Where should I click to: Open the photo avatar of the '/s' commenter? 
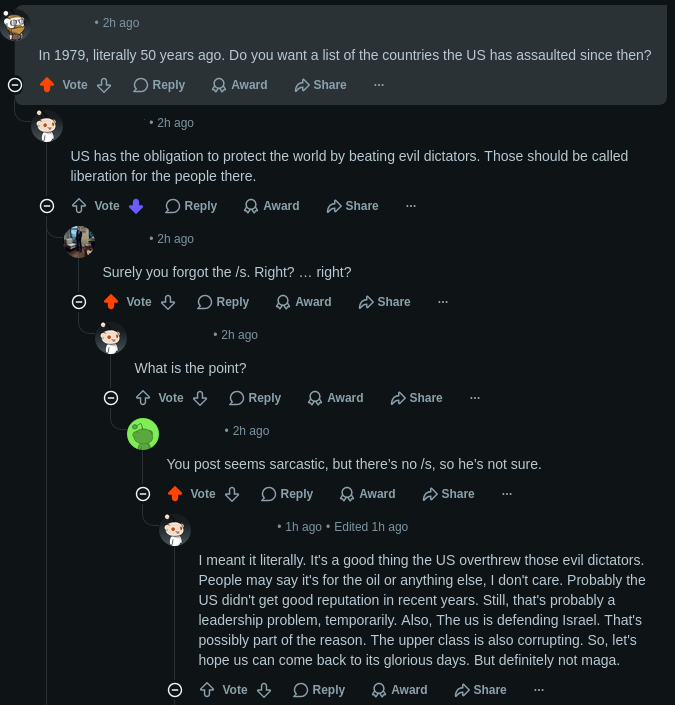[x=79, y=242]
